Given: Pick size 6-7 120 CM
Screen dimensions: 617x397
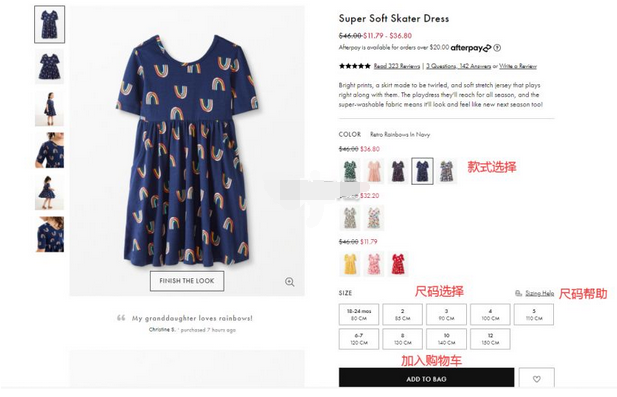Looking at the screenshot, I should pyautogui.click(x=359, y=339).
